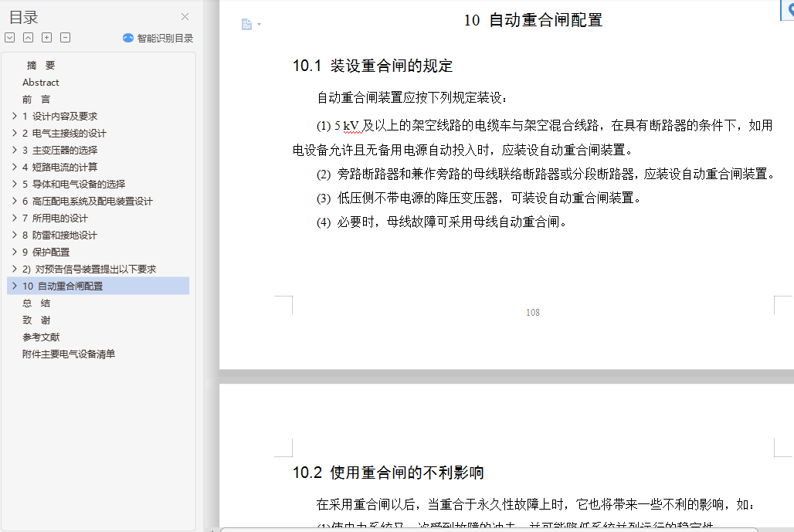Expand the 8 防雷和接地设计 entry

[x=14, y=235]
